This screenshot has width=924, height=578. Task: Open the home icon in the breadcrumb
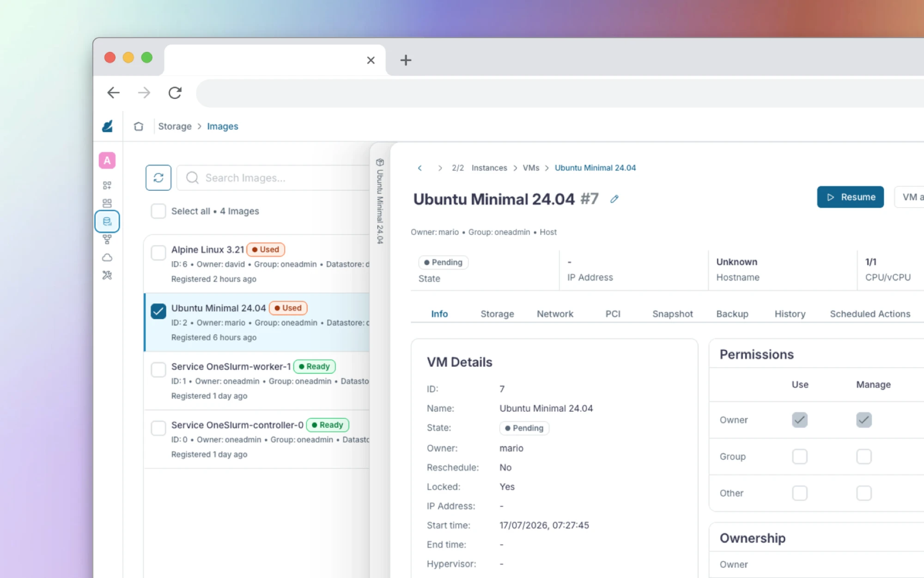139,126
